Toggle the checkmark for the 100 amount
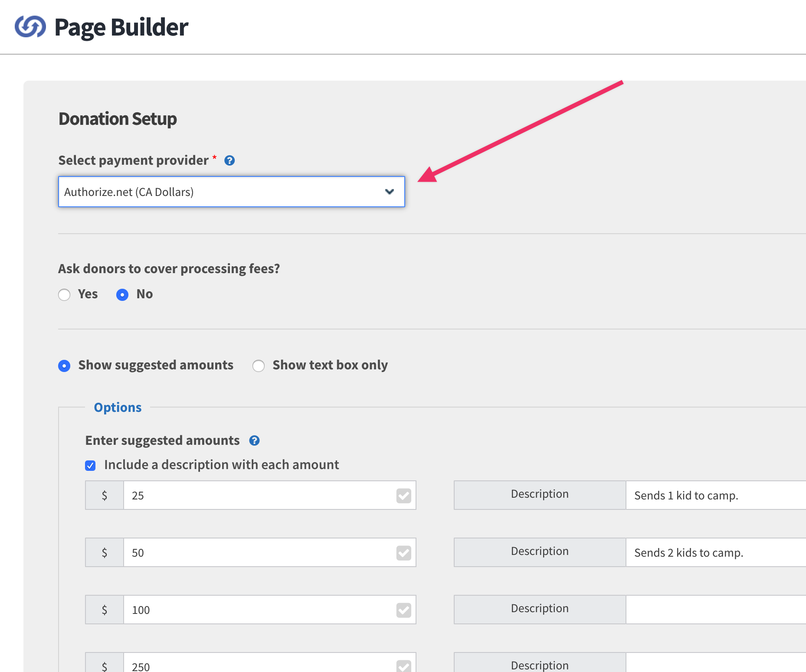806x672 pixels. coord(404,610)
